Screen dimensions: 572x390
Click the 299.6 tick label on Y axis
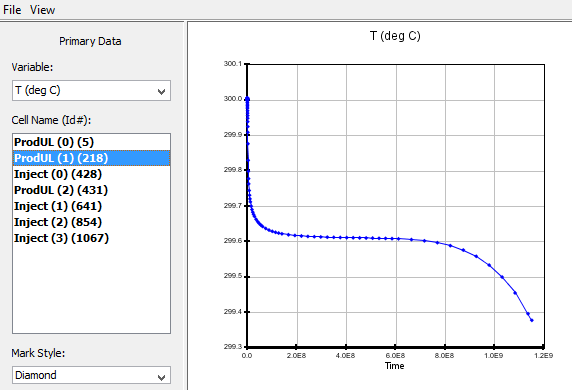(233, 241)
